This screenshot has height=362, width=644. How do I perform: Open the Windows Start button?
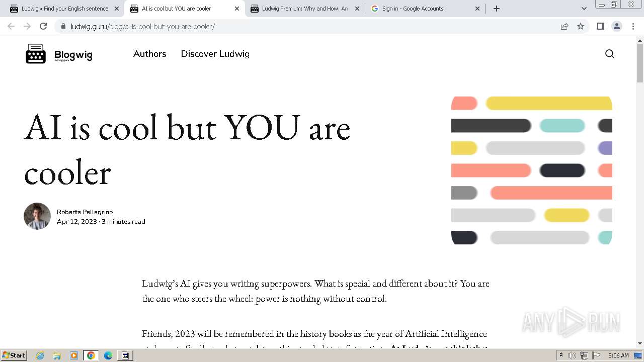(14, 355)
